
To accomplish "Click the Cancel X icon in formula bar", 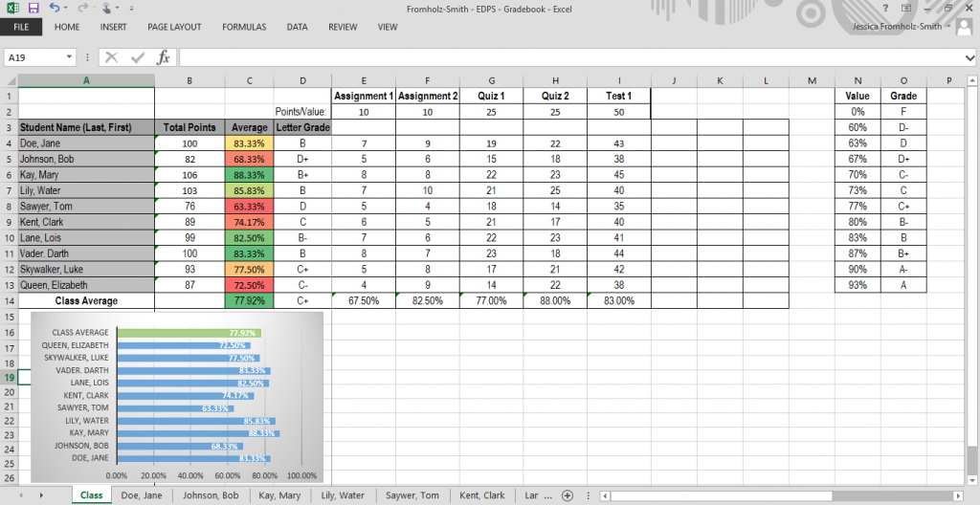I will 112,57.
